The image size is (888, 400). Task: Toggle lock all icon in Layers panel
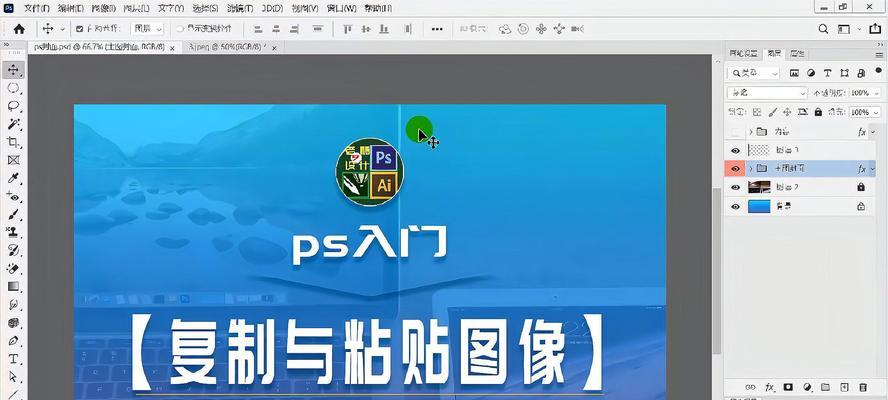pos(818,112)
